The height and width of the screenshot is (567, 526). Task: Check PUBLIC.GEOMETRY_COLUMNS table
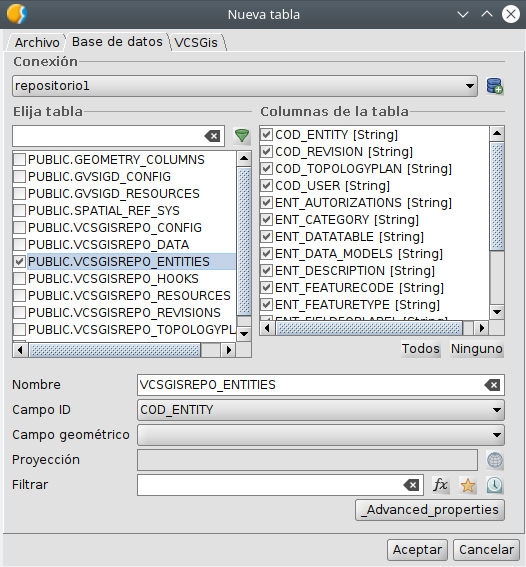click(x=20, y=159)
